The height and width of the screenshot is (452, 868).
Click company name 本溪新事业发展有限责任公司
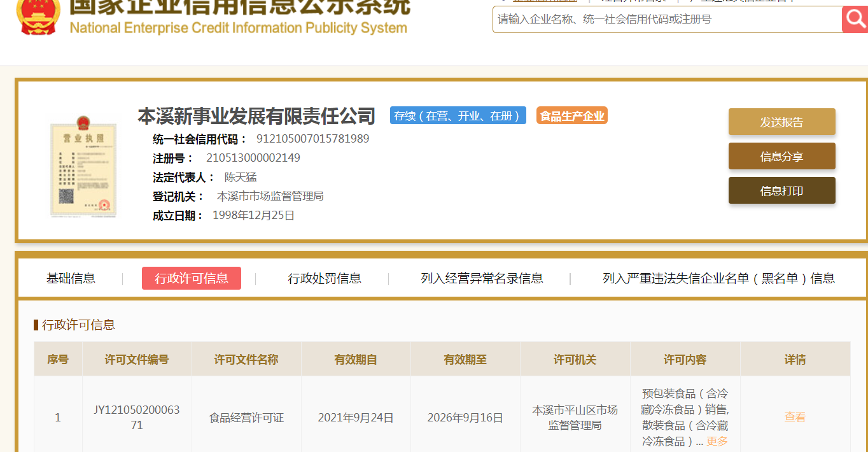click(x=256, y=116)
